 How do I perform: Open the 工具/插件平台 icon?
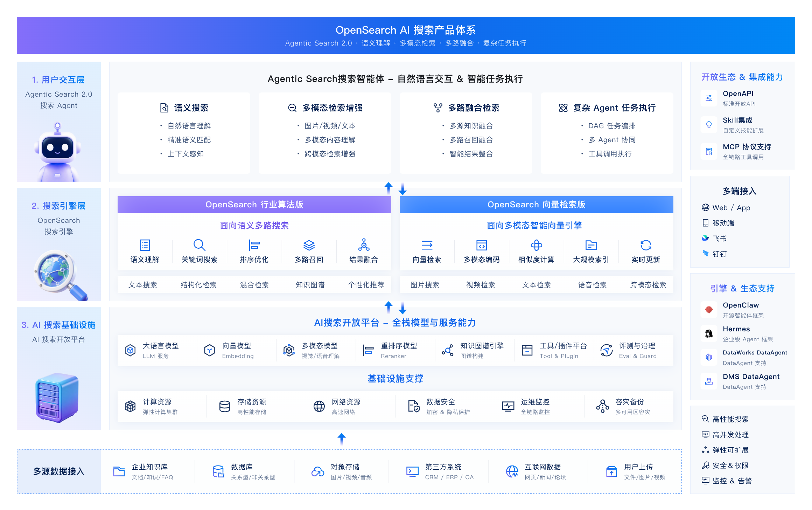pos(527,350)
